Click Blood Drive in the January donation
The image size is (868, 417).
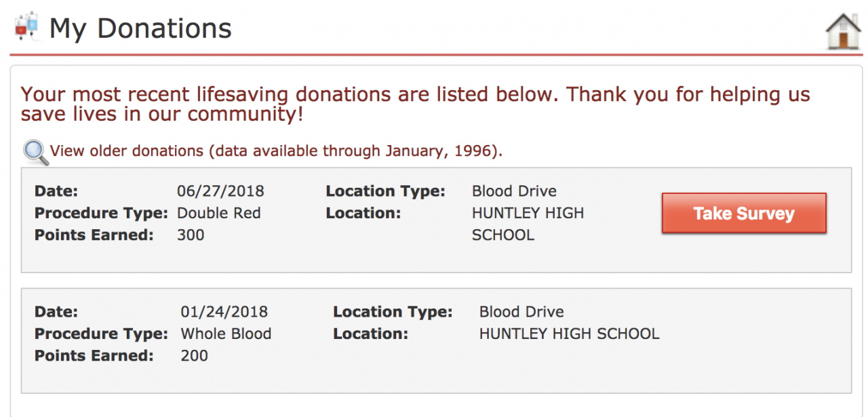pyautogui.click(x=521, y=312)
